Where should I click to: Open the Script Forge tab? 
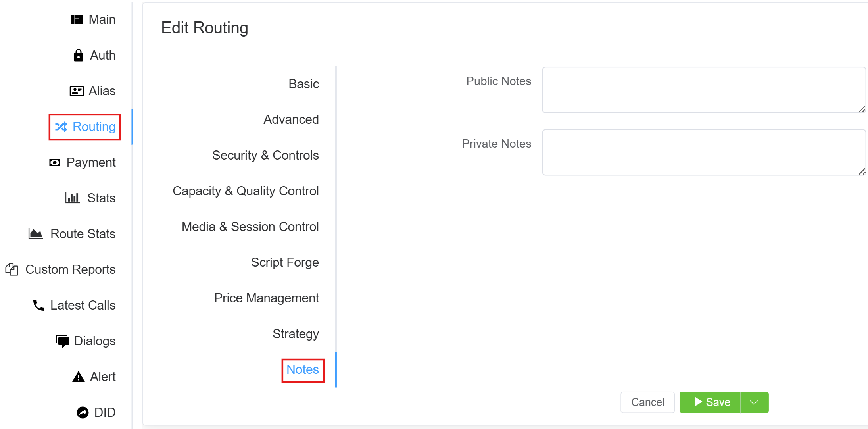point(285,262)
